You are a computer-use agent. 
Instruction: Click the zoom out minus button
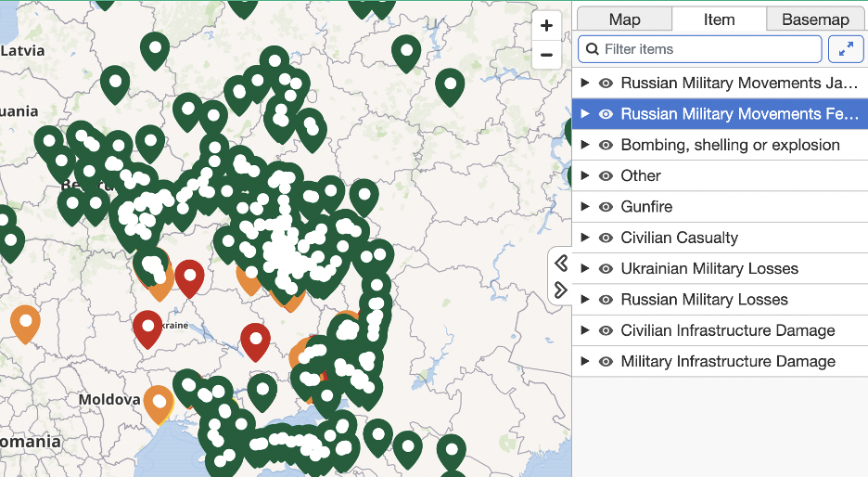(546, 55)
